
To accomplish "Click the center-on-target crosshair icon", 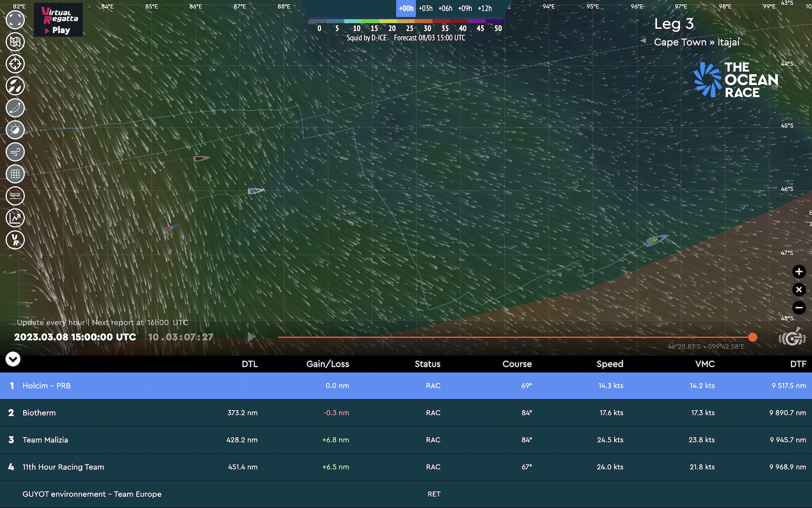I will coord(15,64).
